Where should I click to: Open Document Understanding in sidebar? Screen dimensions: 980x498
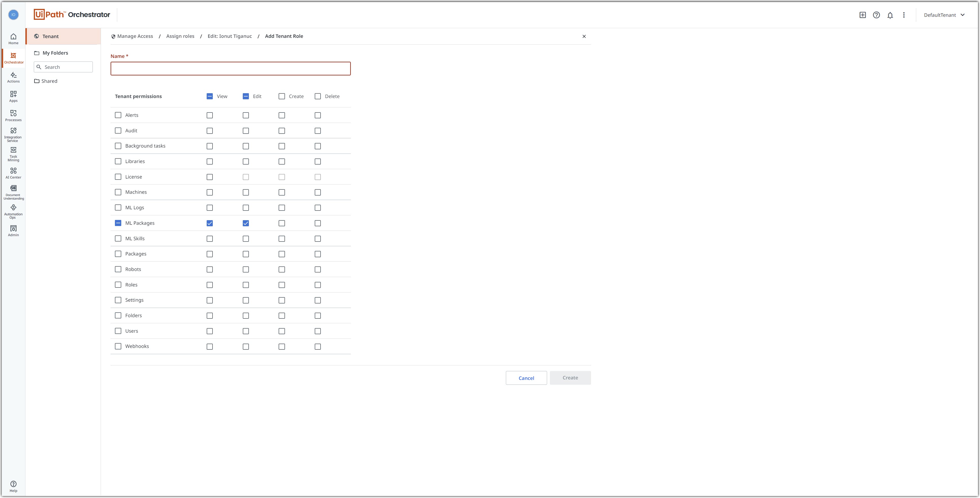(x=13, y=192)
